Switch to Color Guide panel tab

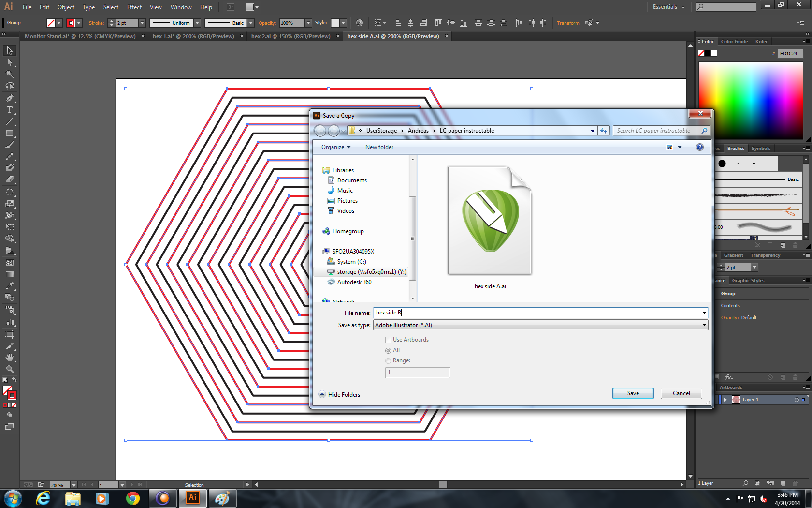click(734, 42)
